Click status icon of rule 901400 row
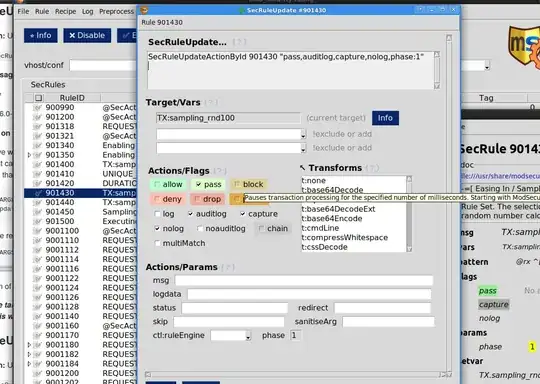Viewport: 540px width, 384px height. (37, 164)
